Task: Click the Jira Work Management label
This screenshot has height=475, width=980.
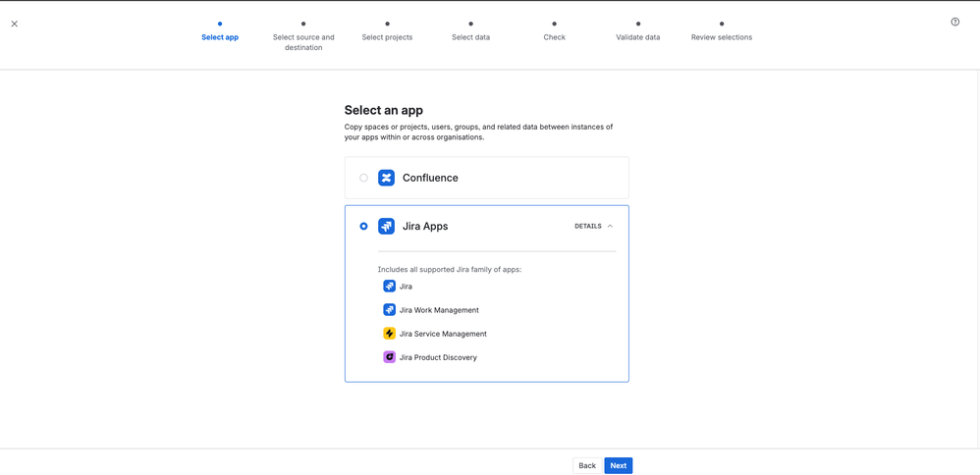Action: coord(439,310)
